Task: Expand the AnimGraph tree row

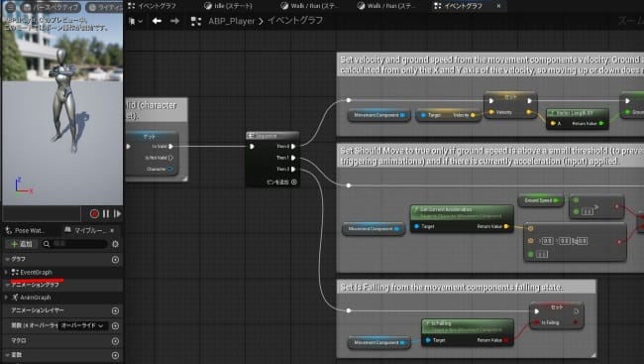Action: point(6,298)
